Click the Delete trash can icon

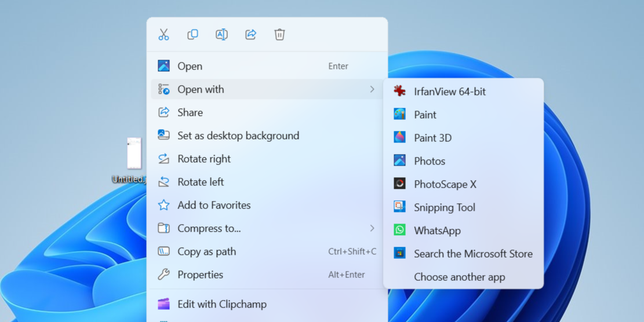point(280,34)
